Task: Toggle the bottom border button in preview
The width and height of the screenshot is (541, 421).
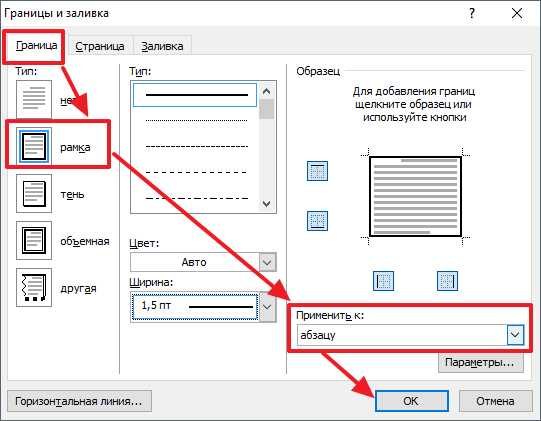Action: click(x=317, y=221)
